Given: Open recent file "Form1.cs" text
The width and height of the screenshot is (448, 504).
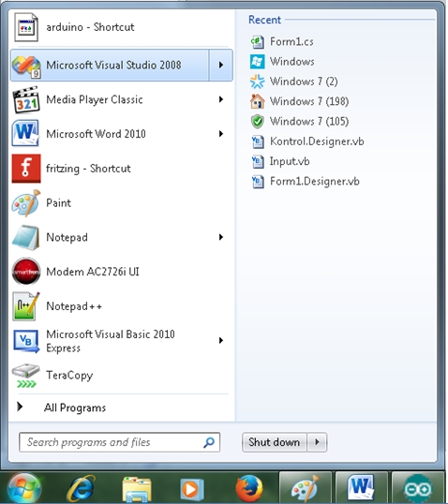Looking at the screenshot, I should click(291, 42).
